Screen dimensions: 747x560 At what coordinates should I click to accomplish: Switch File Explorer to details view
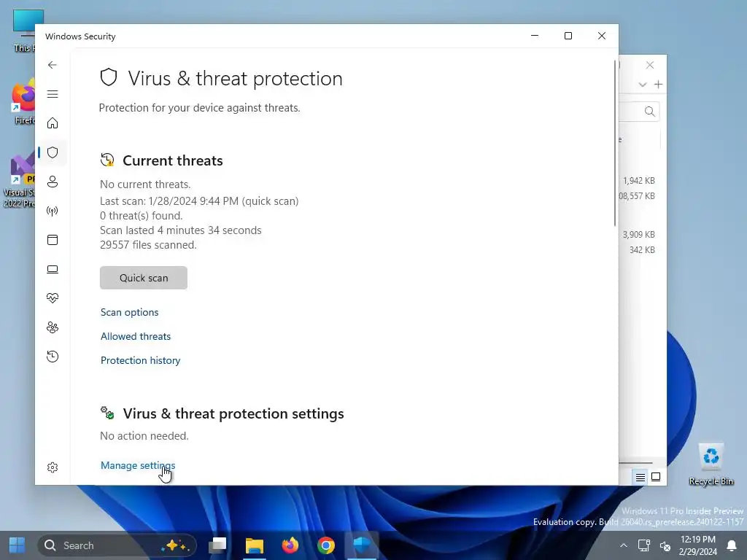640,477
